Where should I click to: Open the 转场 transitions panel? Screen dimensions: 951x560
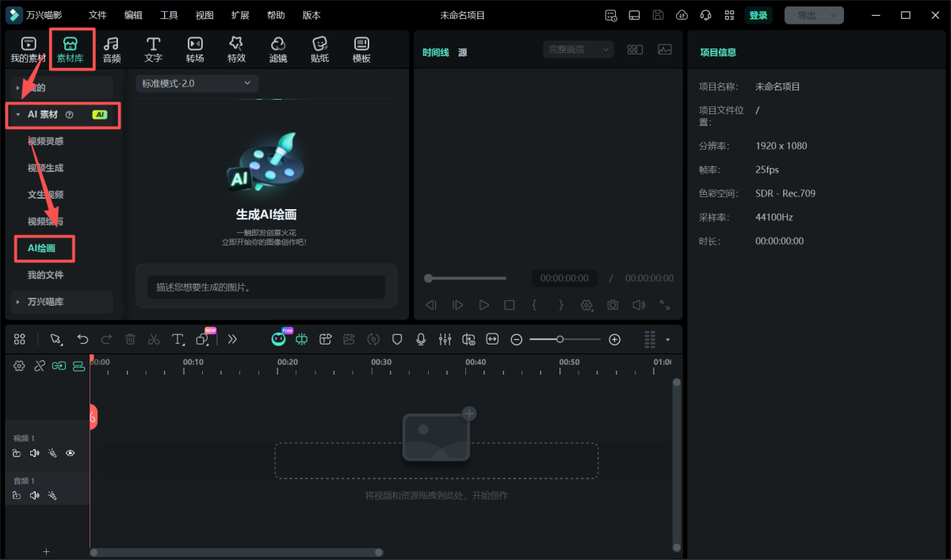[195, 49]
